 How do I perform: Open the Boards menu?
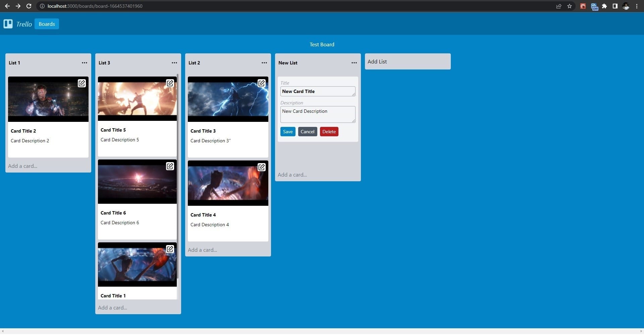[x=47, y=24]
